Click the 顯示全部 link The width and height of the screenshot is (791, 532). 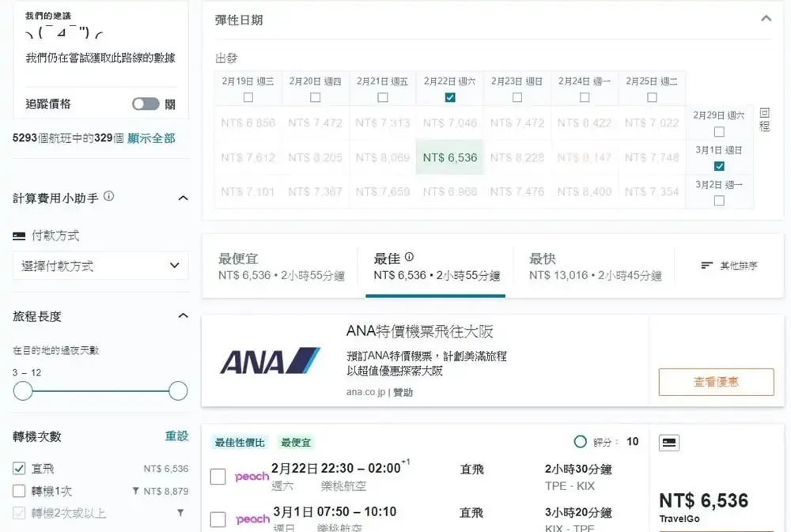pos(151,138)
